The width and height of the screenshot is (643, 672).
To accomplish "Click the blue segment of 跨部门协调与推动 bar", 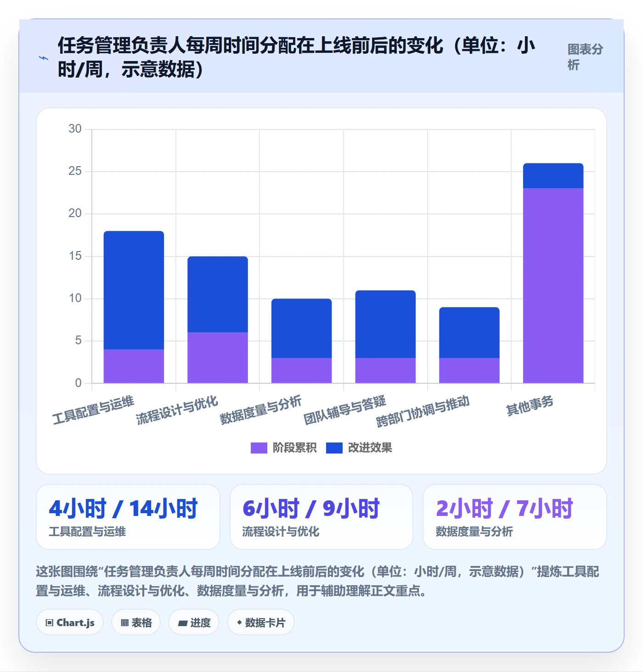I will pyautogui.click(x=469, y=332).
